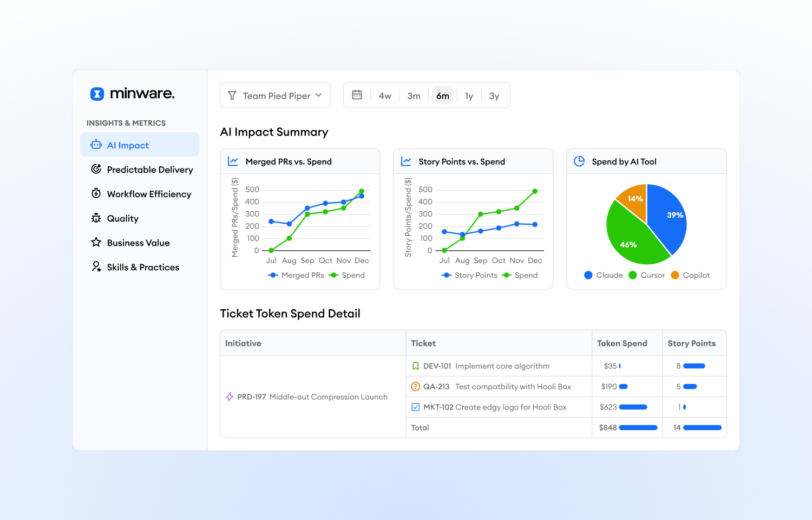Click the Quality bug icon
This screenshot has width=812, height=520.
(x=96, y=218)
